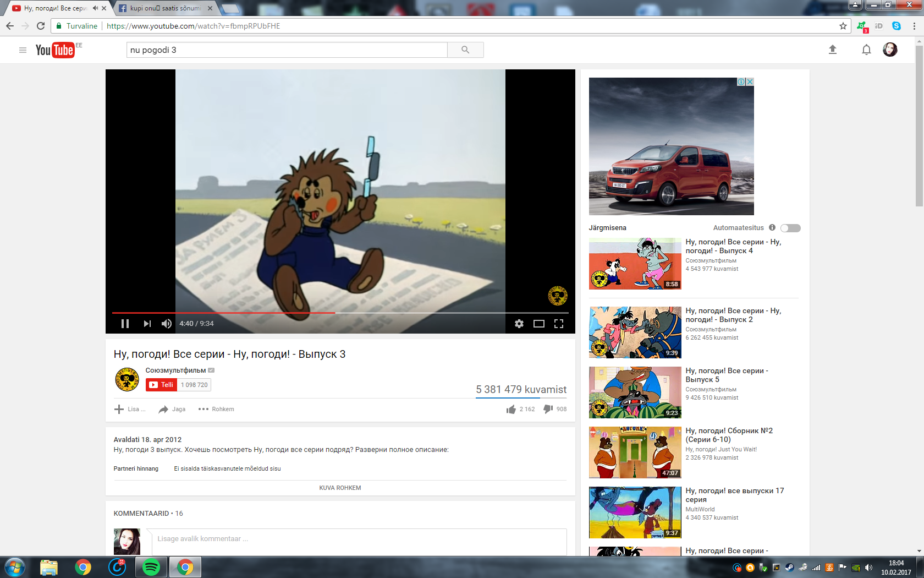
Task: Switch to theater mode view
Action: click(x=539, y=324)
